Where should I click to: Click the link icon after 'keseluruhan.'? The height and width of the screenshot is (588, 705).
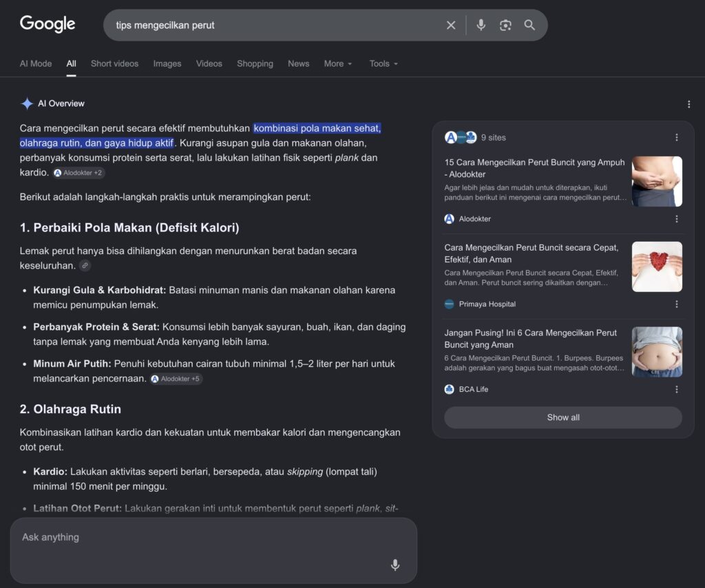point(85,266)
